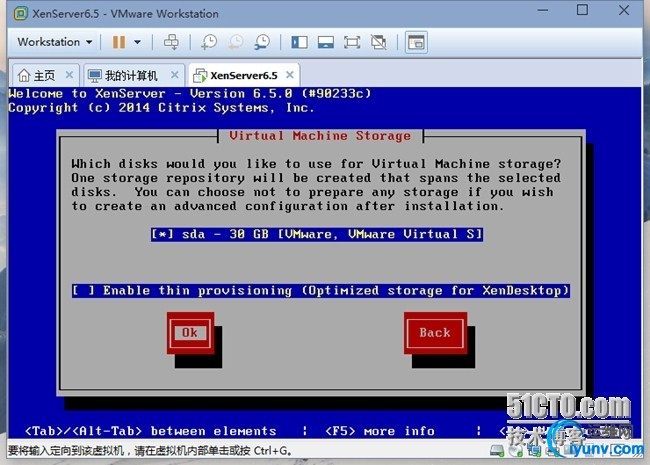Viewport: 650px width, 465px height.
Task: Go back with the Back button
Action: pyautogui.click(x=435, y=333)
